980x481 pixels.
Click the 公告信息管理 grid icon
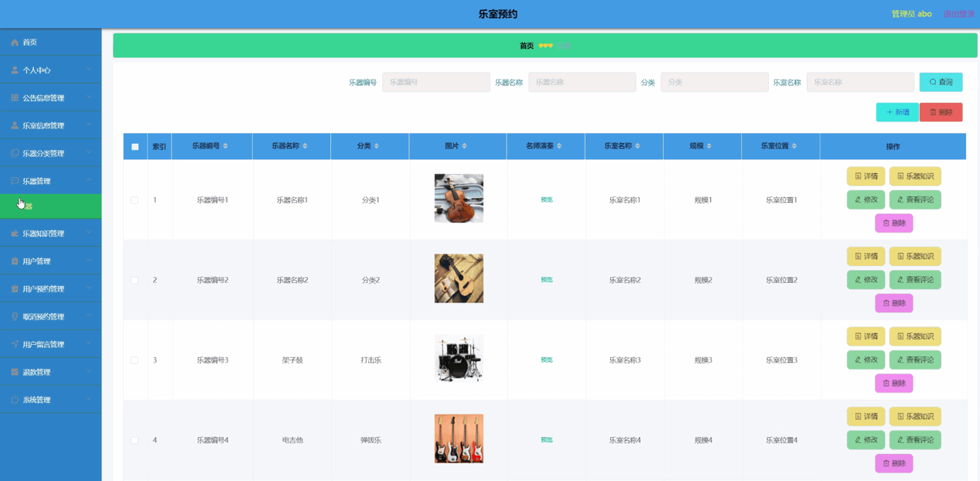click(x=14, y=97)
